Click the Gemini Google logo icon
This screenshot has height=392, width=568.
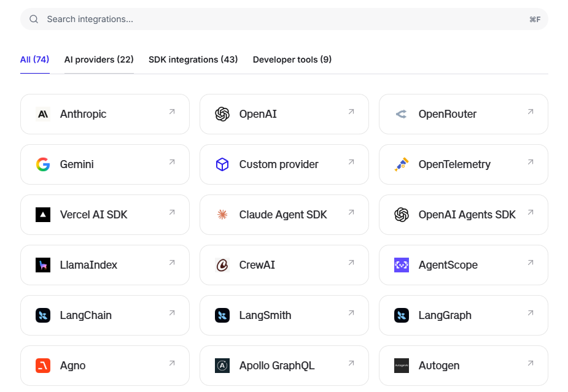click(x=43, y=164)
